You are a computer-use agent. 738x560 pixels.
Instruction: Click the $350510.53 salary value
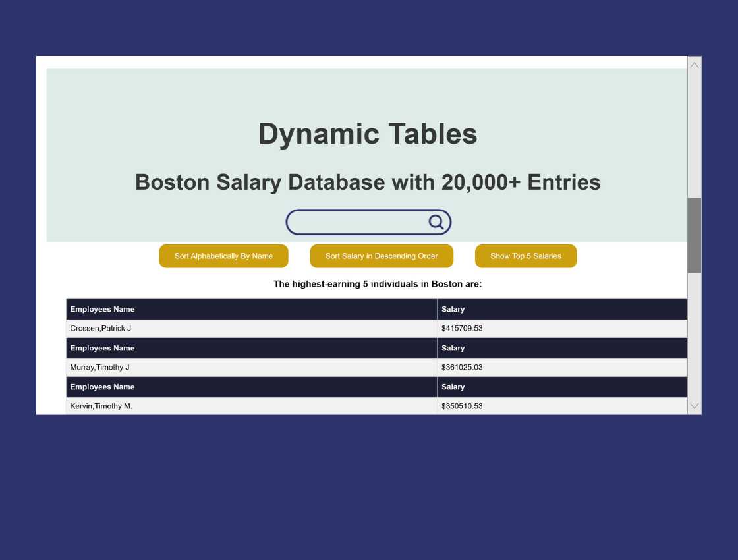pos(462,406)
